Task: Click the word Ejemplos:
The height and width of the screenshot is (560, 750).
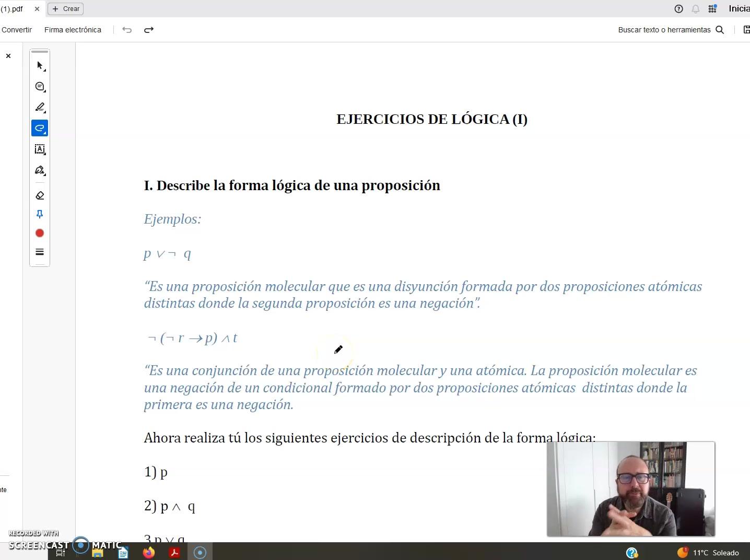Action: pyautogui.click(x=172, y=219)
